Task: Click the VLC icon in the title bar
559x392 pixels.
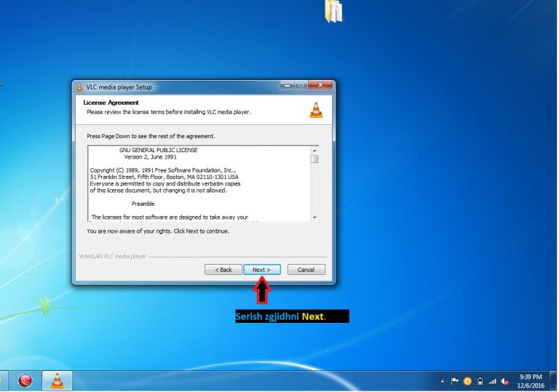Action: click(x=79, y=87)
